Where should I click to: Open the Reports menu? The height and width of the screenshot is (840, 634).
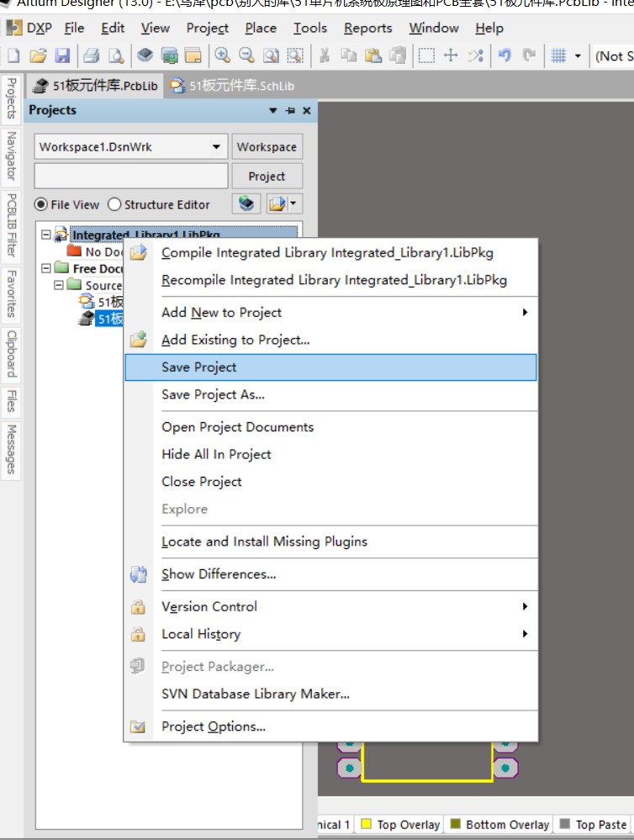pos(368,28)
